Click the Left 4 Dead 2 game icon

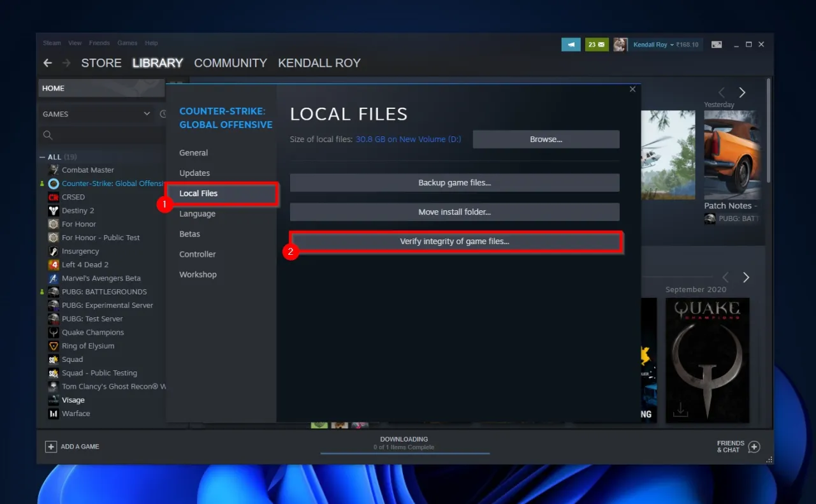point(54,264)
